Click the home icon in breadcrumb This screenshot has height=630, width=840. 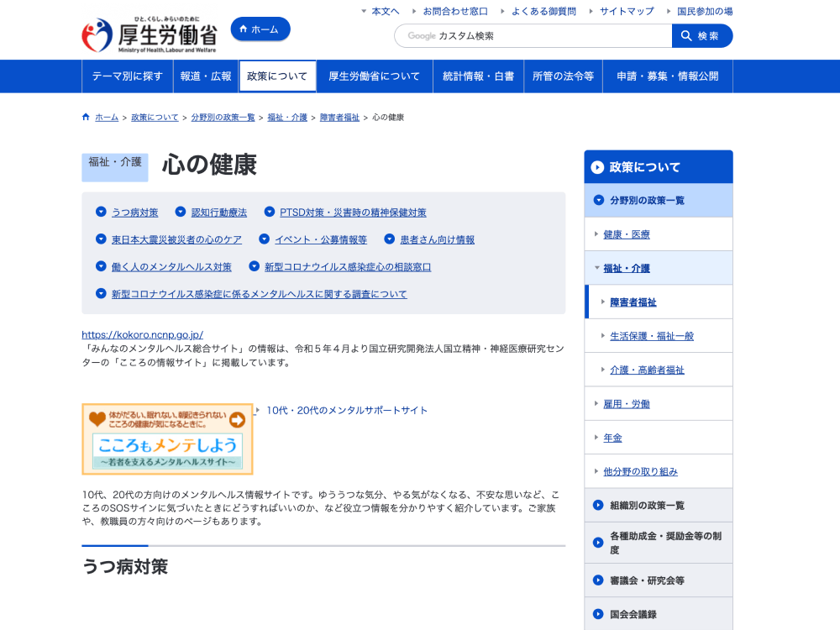point(86,118)
